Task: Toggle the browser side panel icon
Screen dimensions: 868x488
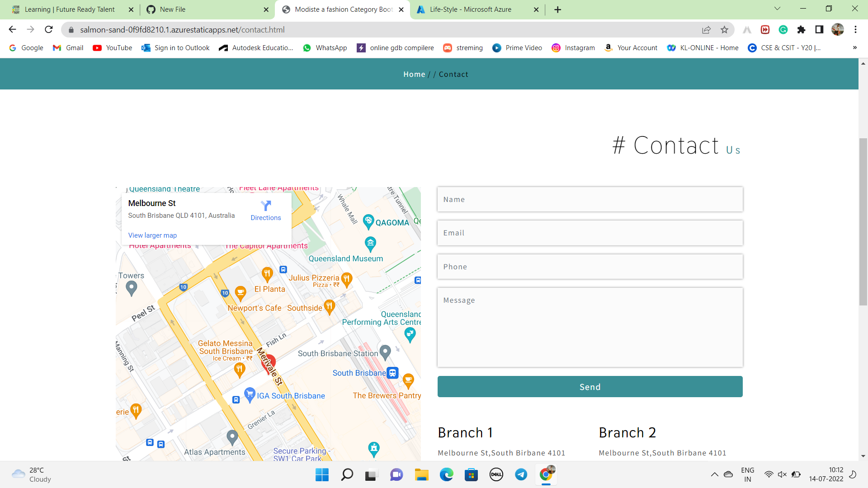Action: [x=819, y=30]
